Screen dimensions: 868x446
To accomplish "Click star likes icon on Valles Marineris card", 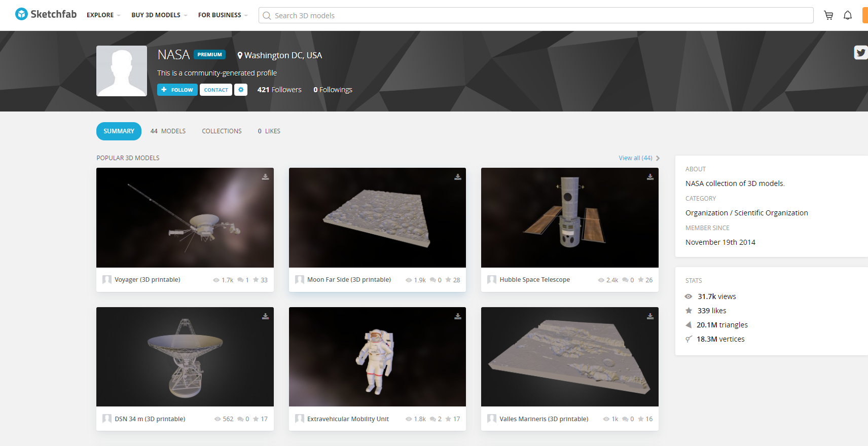I will pos(641,419).
